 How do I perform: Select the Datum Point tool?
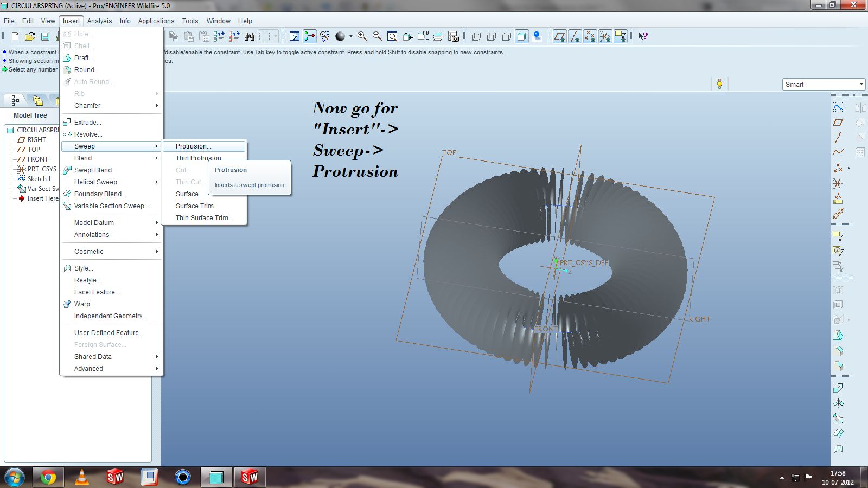pos(838,168)
